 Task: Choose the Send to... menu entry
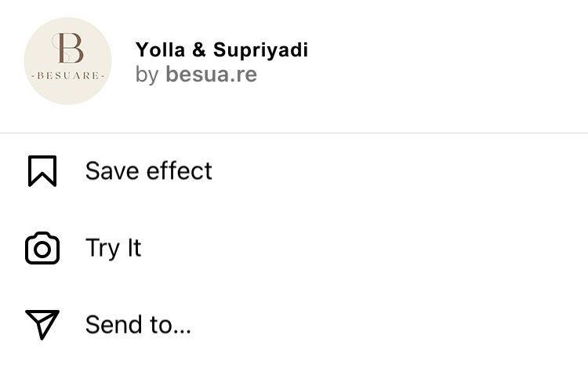294,325
